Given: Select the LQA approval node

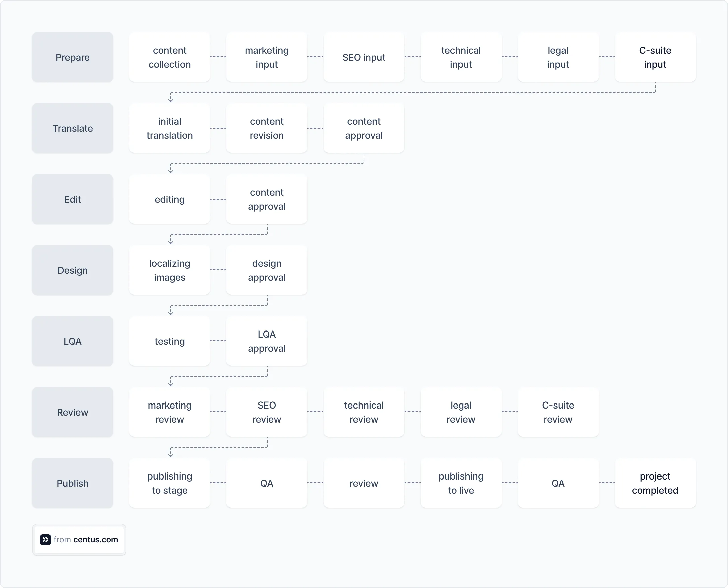Looking at the screenshot, I should 266,341.
